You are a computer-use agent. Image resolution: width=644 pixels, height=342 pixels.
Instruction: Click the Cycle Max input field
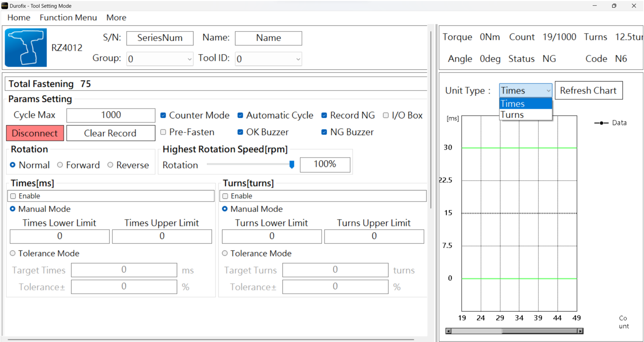click(111, 115)
